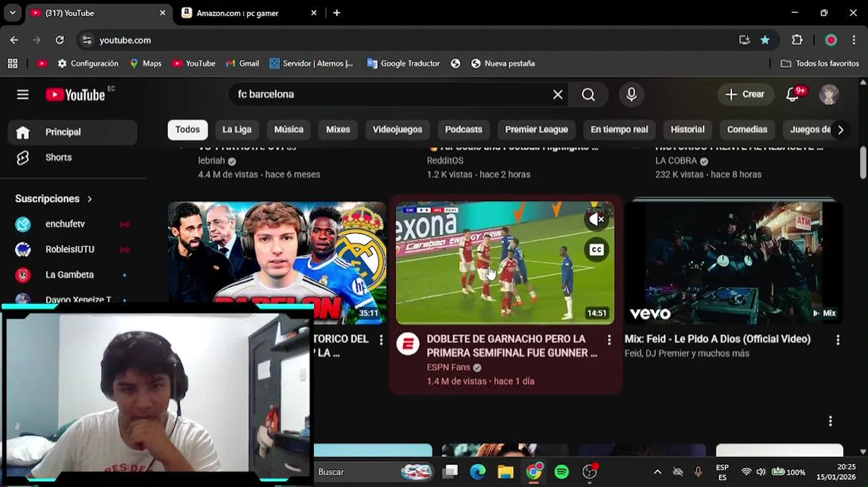Open options menu for the Feid mix
868x487 pixels.
838,340
